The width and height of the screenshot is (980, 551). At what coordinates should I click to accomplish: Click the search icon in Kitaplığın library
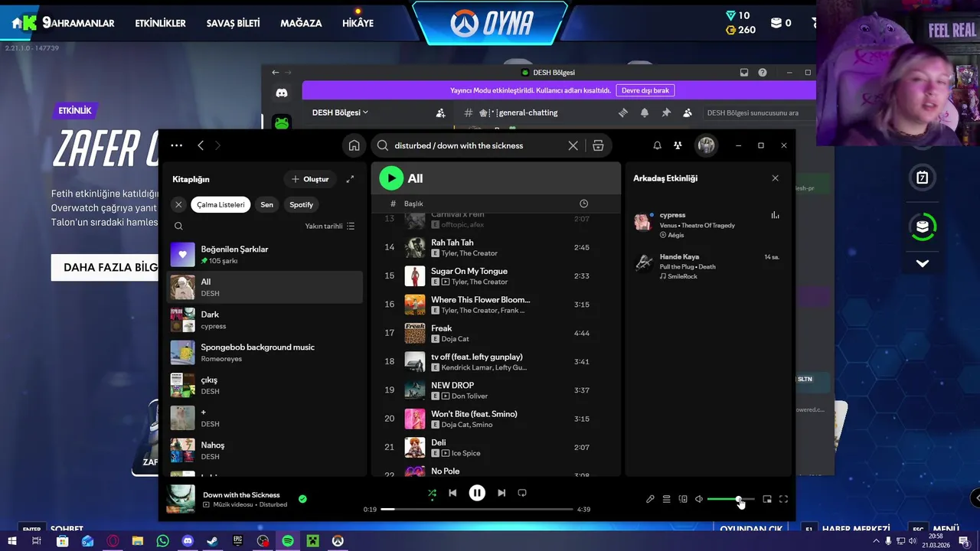(x=178, y=226)
